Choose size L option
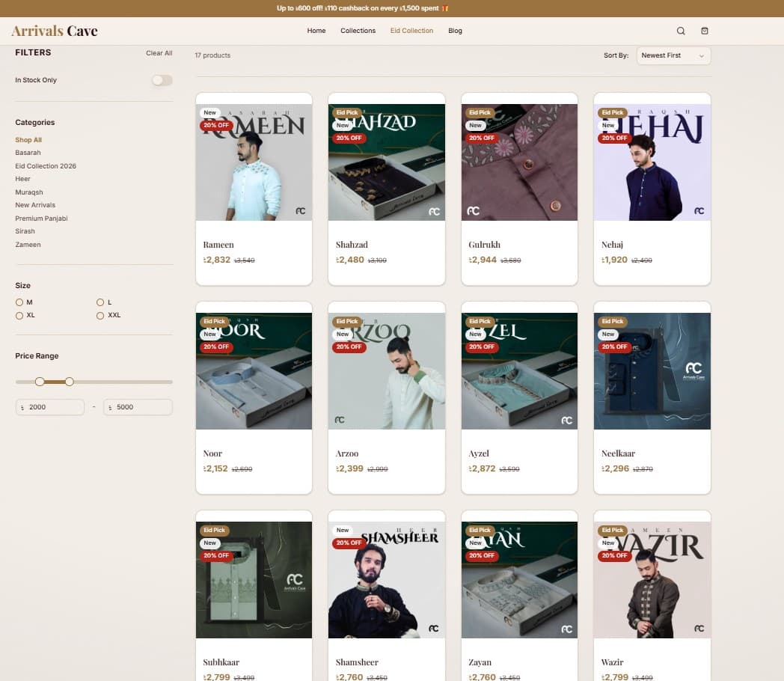Image resolution: width=784 pixels, height=681 pixels. 100,302
